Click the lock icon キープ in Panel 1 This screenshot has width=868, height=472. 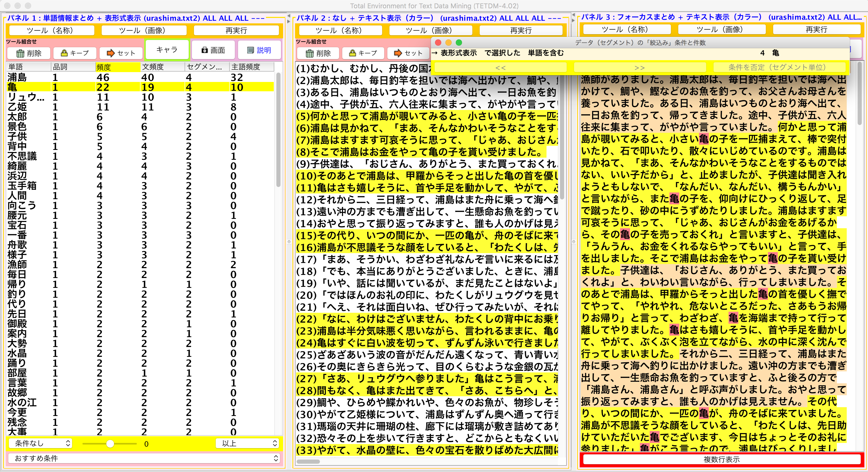(x=75, y=53)
